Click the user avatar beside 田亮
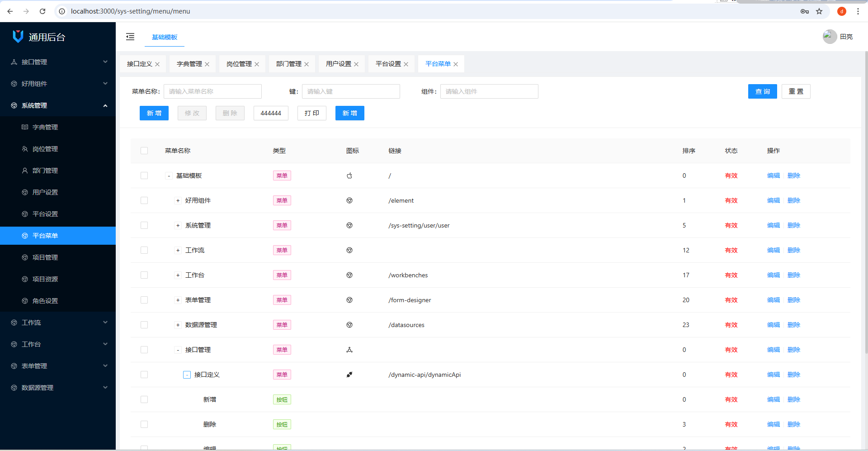Screen dimensions: 868x451 tap(829, 37)
